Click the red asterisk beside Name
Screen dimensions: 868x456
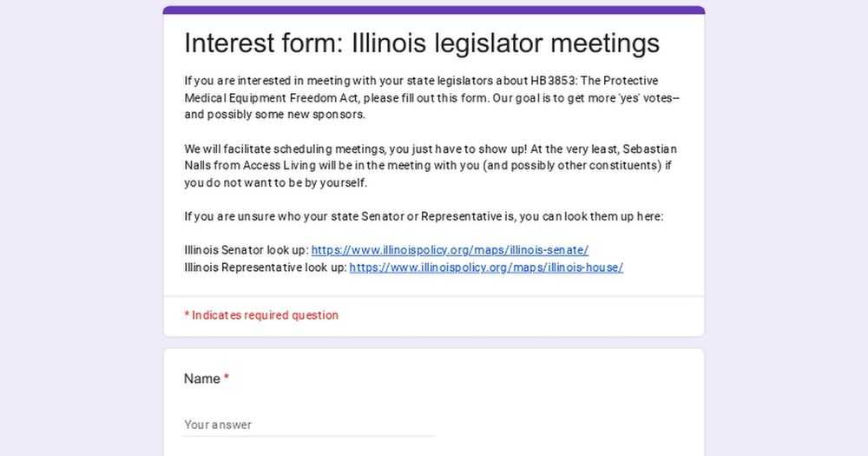[x=227, y=378]
